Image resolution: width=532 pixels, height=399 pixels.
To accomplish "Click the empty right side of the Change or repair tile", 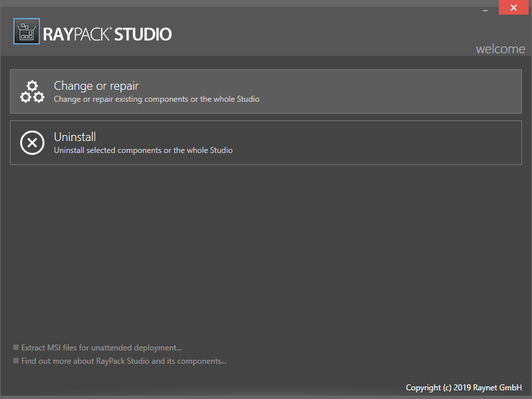I will (399, 91).
